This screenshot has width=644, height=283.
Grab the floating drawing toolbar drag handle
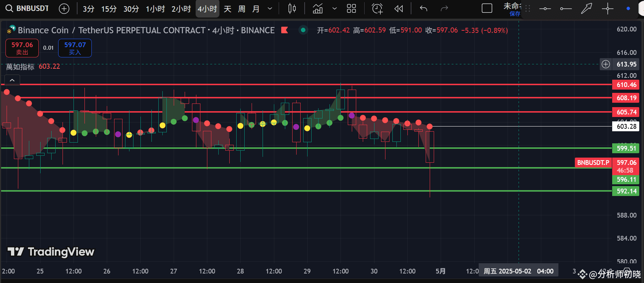[528, 9]
